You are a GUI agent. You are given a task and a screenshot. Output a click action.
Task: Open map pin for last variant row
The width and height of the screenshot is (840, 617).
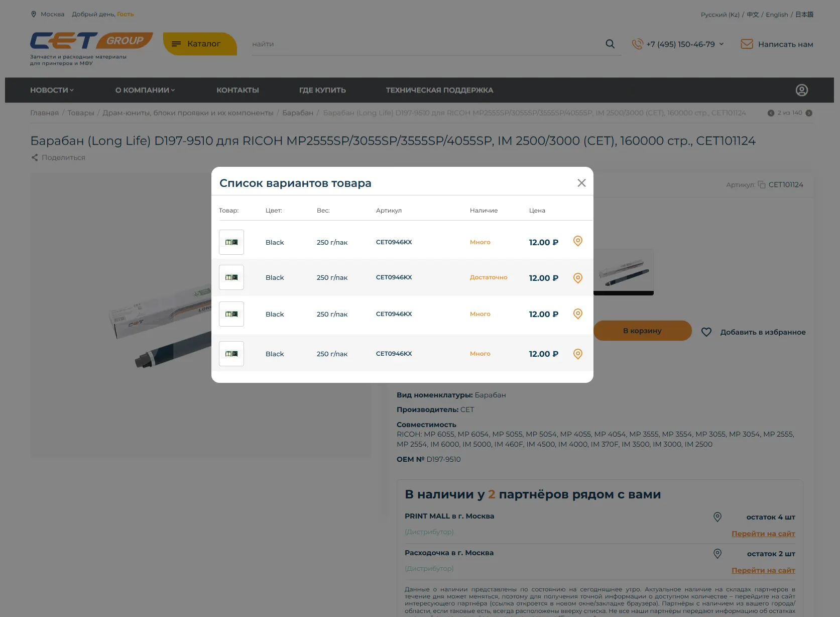[x=578, y=354]
